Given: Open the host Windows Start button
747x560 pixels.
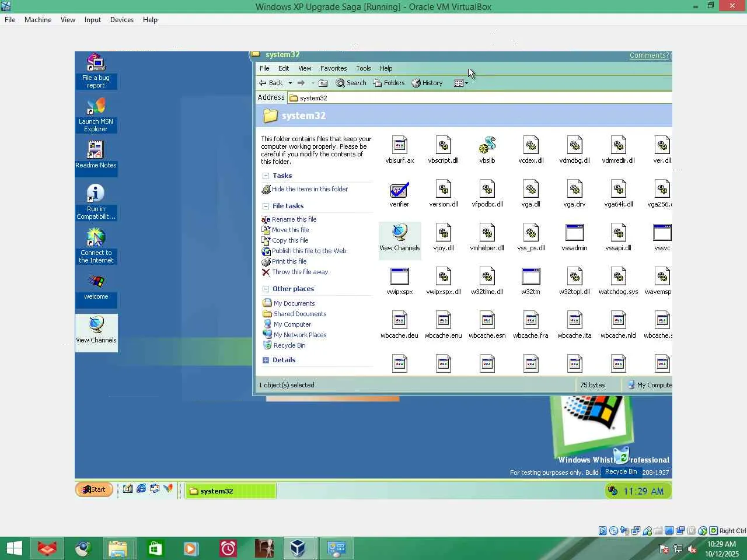Looking at the screenshot, I should pos(14,548).
